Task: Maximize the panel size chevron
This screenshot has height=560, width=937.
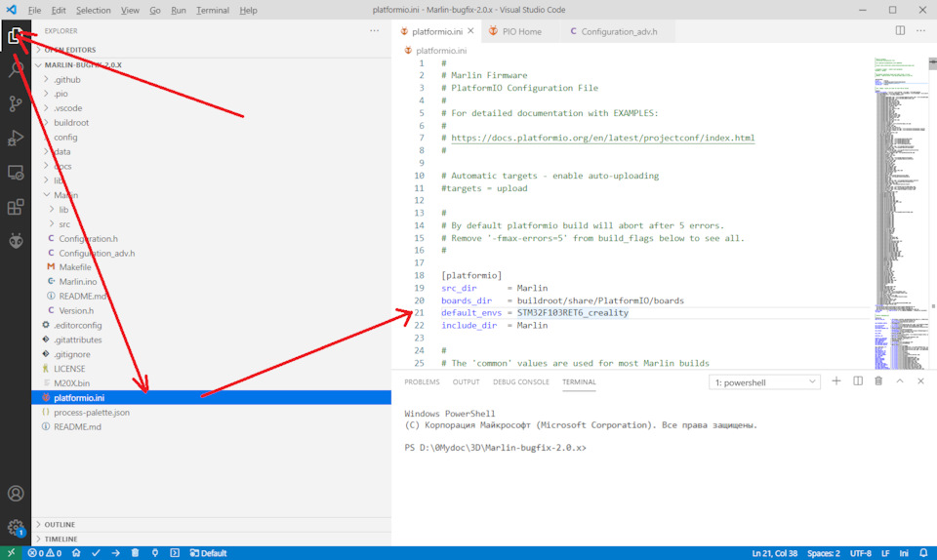Action: 899,380
